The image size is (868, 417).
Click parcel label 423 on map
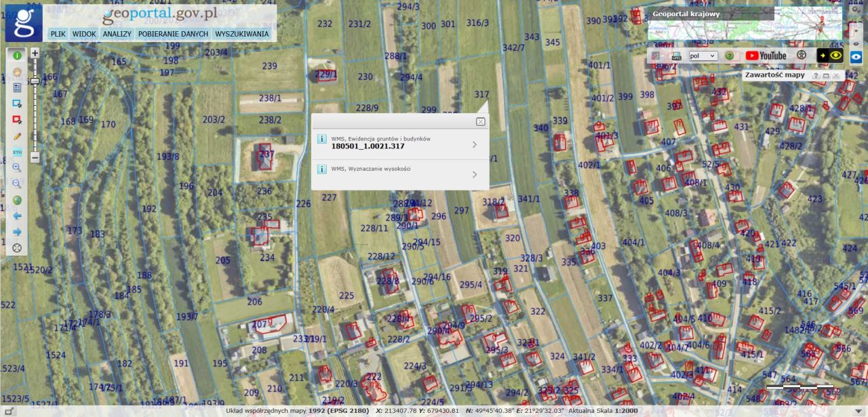coord(814,199)
